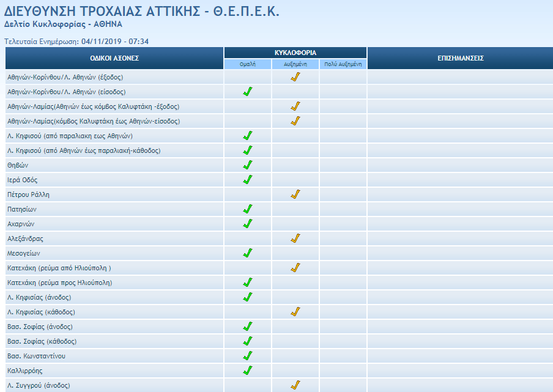The height and width of the screenshot is (392, 553).
Task: Select the Πολύ Αυξημένη column header
Action: [x=343, y=64]
